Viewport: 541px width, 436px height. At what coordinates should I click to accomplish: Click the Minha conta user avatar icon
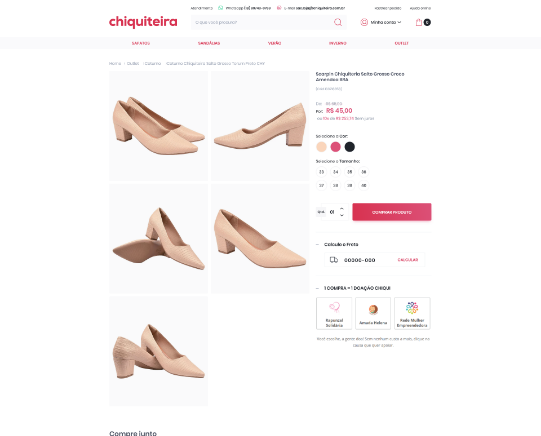pyautogui.click(x=364, y=22)
